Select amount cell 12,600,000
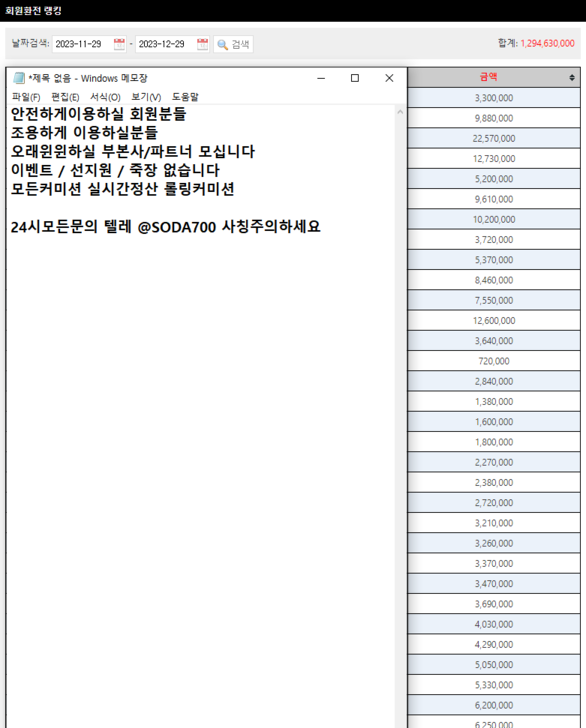The height and width of the screenshot is (728, 586). (494, 321)
